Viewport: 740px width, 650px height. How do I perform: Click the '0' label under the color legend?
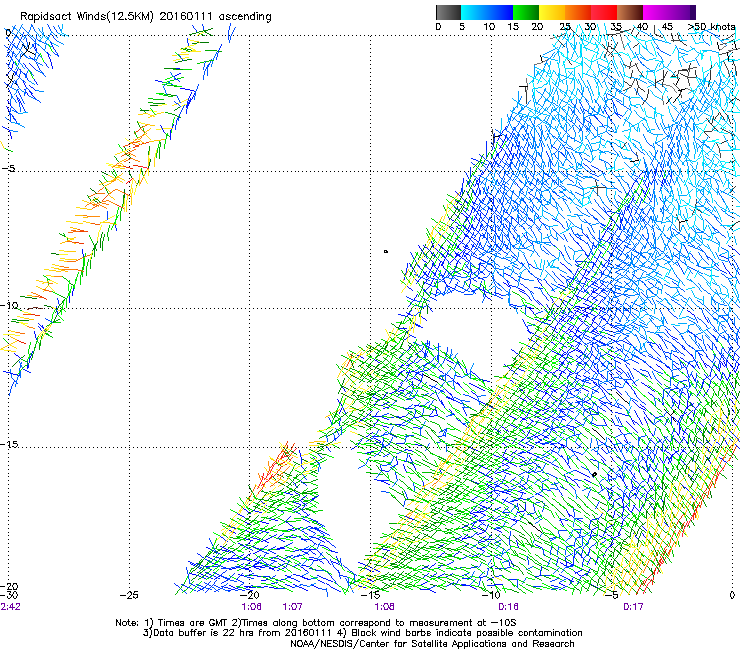pyautogui.click(x=438, y=27)
